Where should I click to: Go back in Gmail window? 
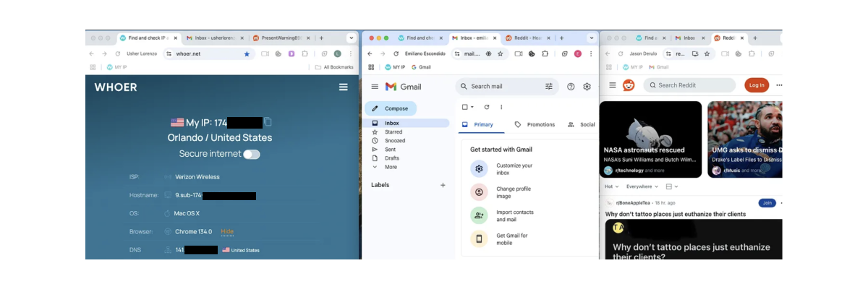370,53
